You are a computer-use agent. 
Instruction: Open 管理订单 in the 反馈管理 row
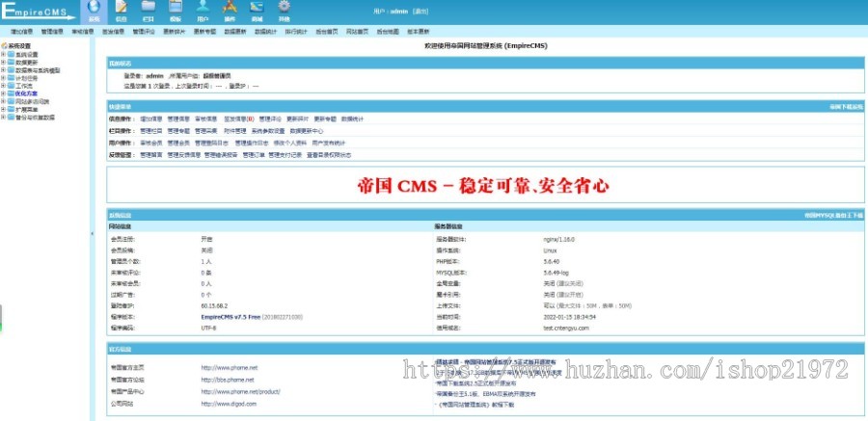(x=253, y=155)
